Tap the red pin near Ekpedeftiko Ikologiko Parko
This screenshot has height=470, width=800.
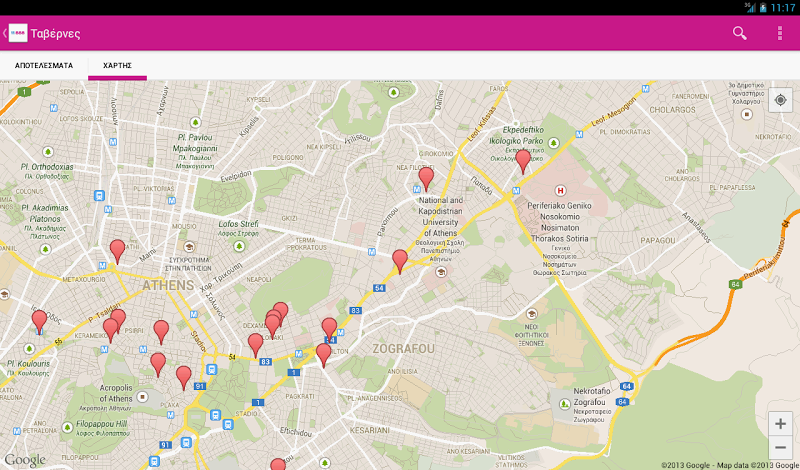click(x=523, y=162)
